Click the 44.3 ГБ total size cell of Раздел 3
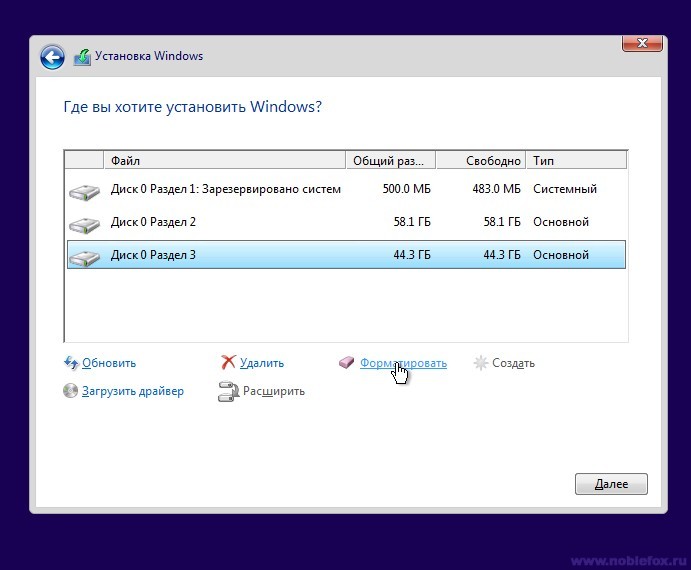 point(412,255)
